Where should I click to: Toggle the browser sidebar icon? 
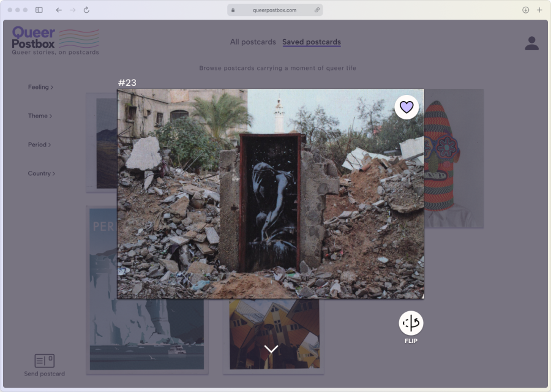click(x=39, y=10)
